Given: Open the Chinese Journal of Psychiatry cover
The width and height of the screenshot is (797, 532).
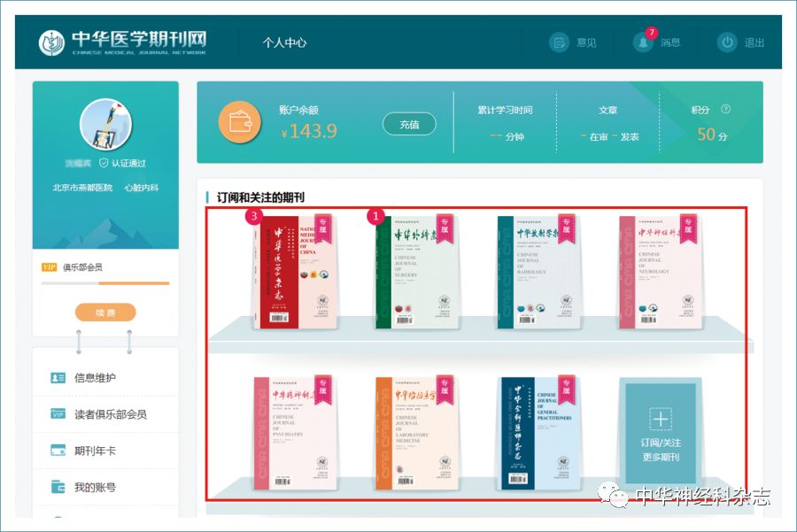Looking at the screenshot, I should (x=295, y=434).
